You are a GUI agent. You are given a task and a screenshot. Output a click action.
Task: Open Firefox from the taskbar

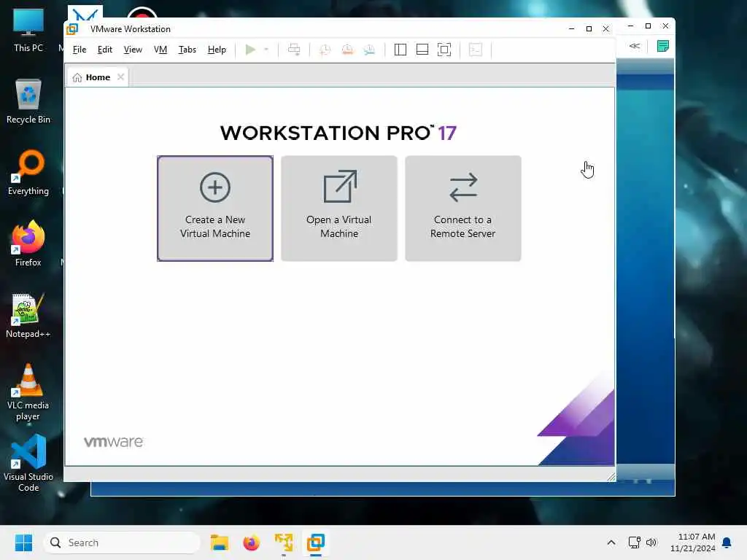coord(252,542)
